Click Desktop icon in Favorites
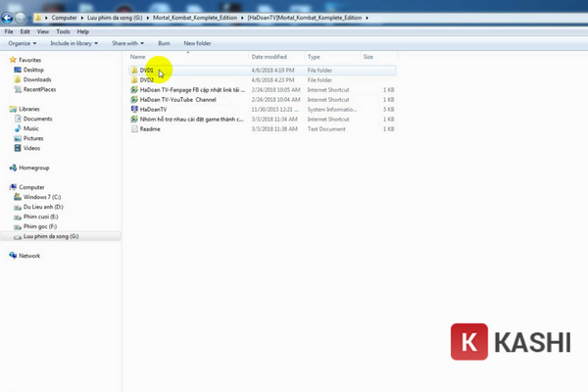The height and width of the screenshot is (392, 588). coord(18,70)
